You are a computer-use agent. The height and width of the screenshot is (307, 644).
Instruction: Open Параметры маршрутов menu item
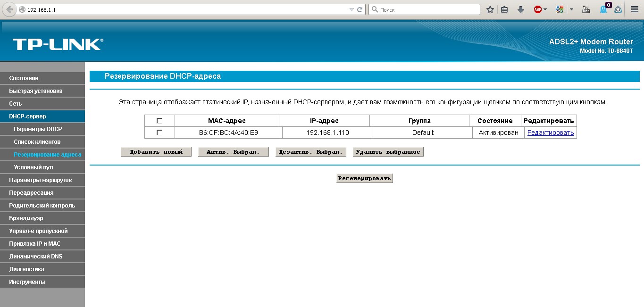(x=42, y=180)
